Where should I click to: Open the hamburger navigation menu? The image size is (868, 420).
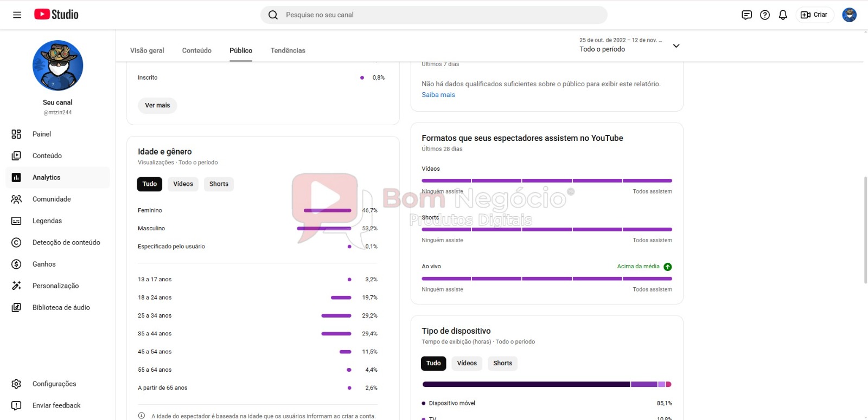click(x=17, y=15)
